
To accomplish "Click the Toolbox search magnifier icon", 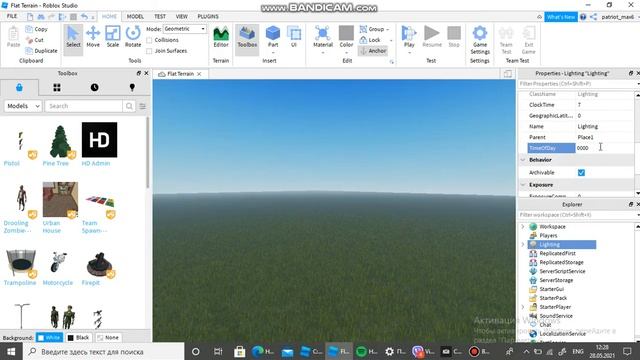I will [129, 106].
